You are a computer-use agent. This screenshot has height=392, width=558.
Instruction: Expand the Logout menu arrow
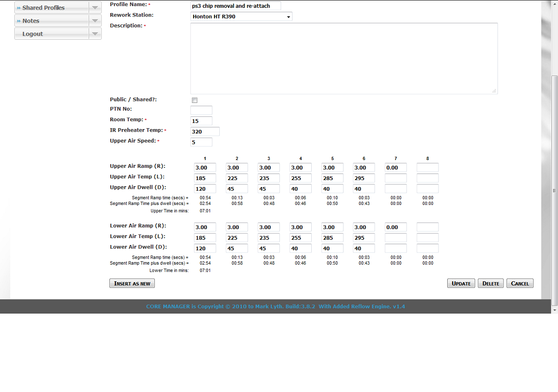(95, 34)
